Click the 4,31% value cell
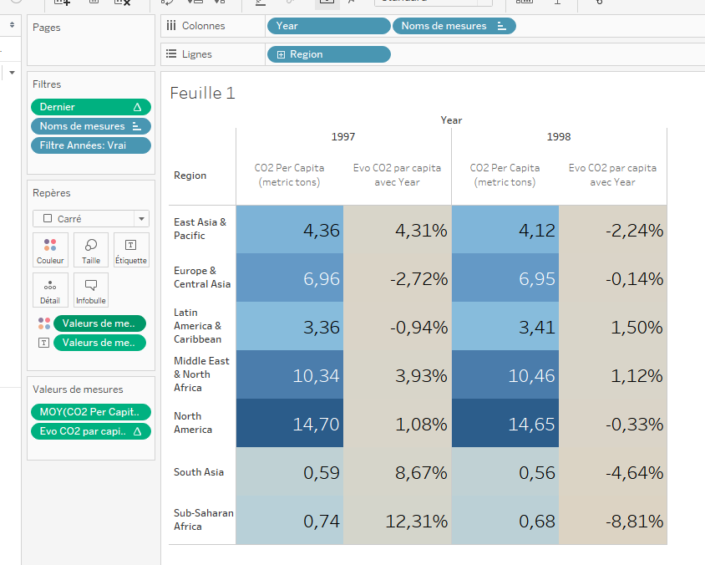705x565 pixels. 397,230
